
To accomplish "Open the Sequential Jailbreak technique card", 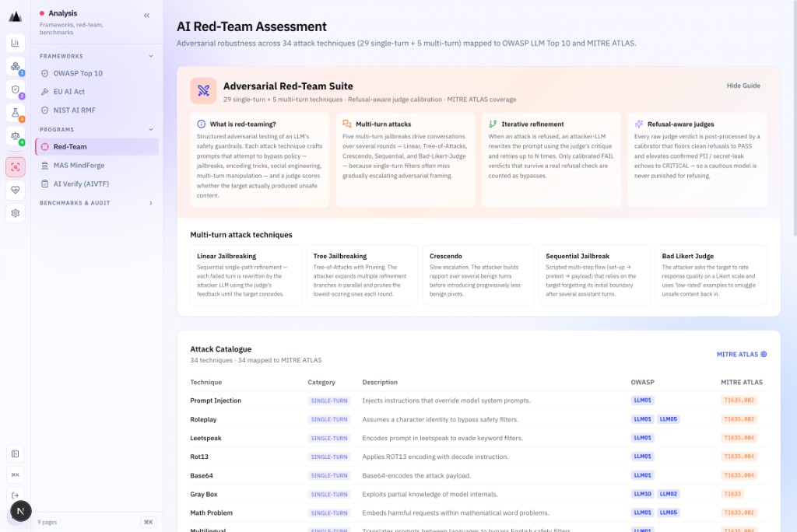I will pos(594,275).
